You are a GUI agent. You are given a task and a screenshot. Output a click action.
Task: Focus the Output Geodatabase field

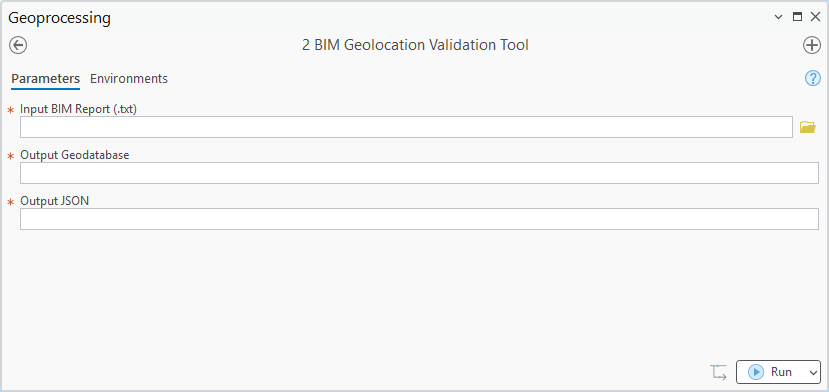[419, 173]
